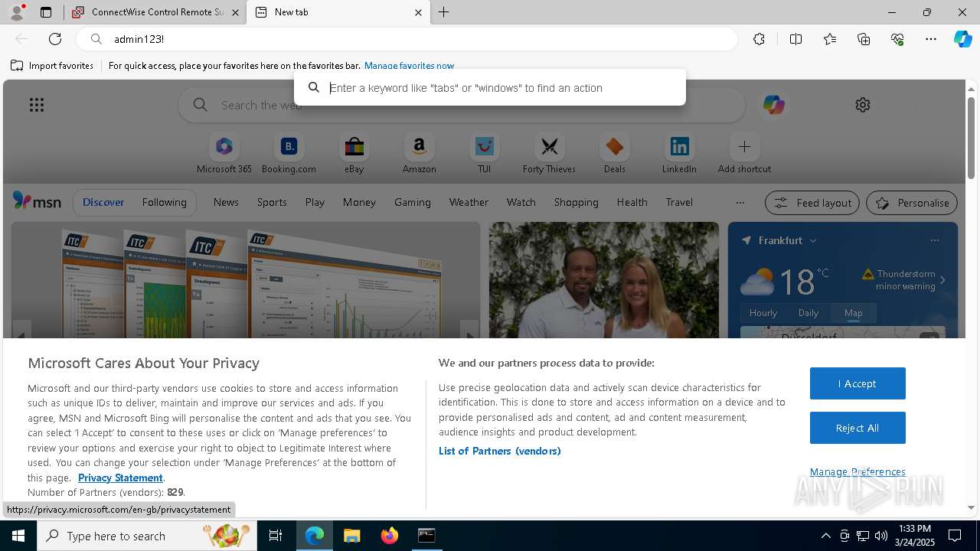Click Import favorites

(x=52, y=66)
